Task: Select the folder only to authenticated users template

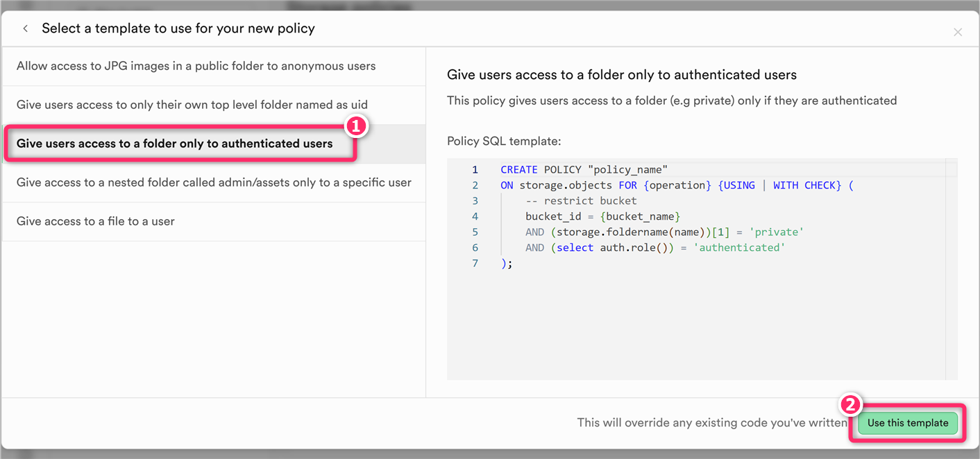Action: [175, 144]
